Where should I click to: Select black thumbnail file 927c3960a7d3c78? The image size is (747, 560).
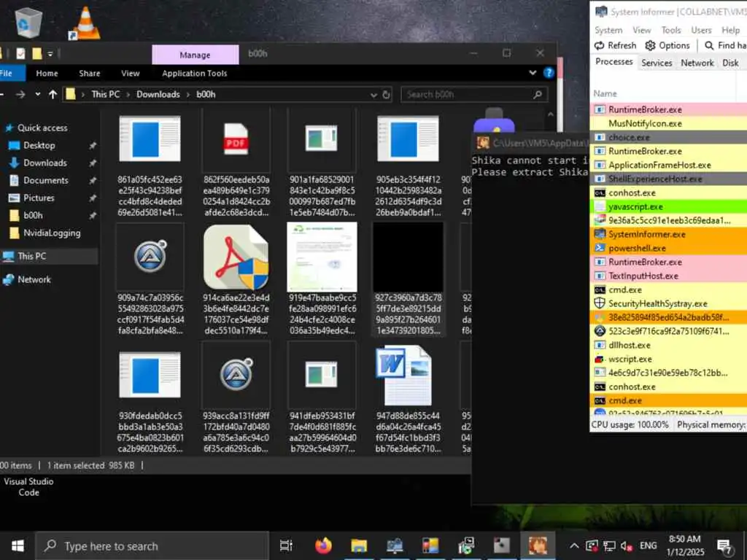coord(409,257)
